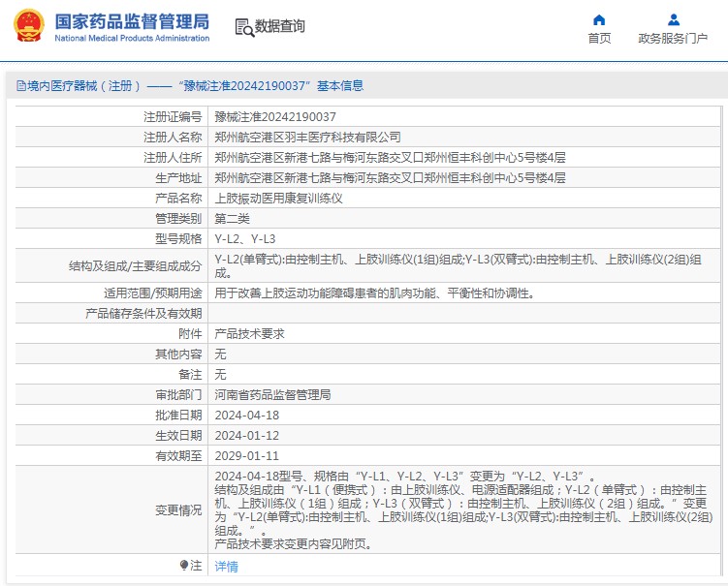Click the home house icon
728x586 pixels.
(599, 20)
